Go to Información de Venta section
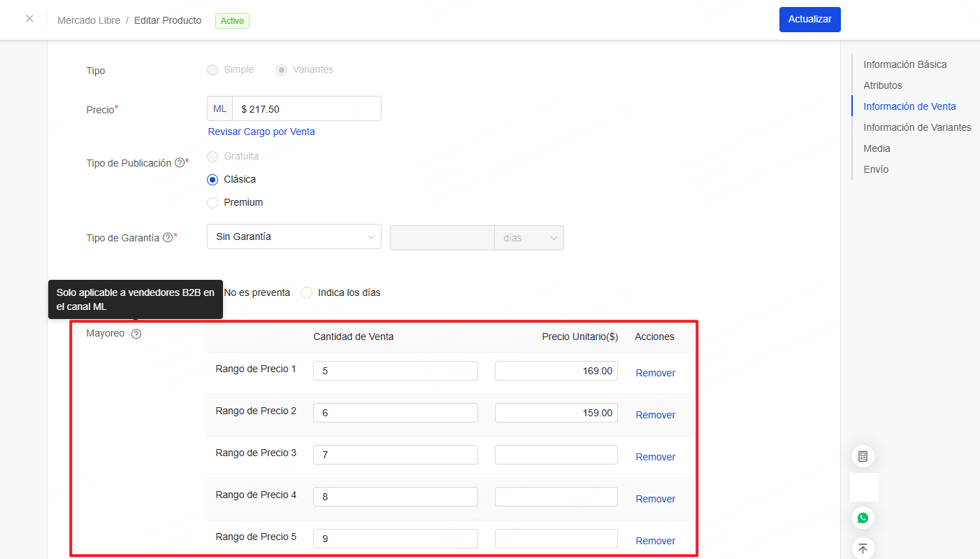 909,106
